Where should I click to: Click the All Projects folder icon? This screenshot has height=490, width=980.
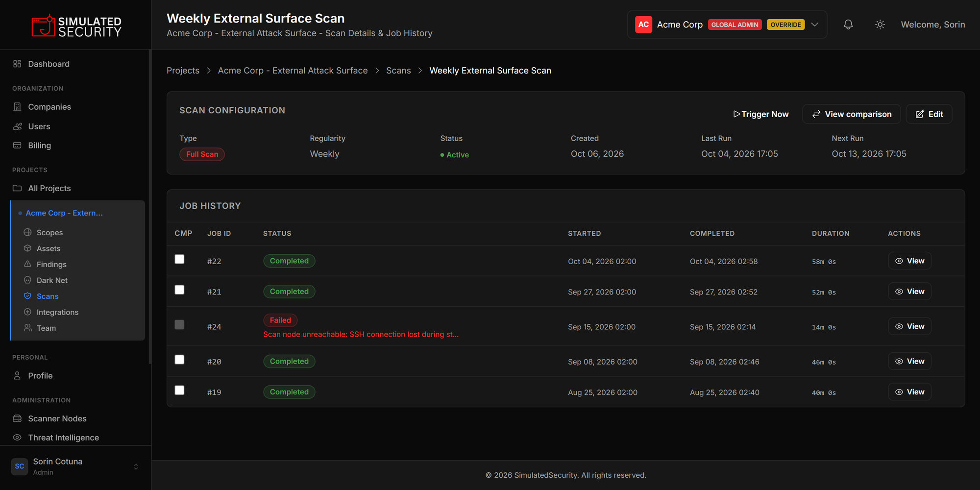17,188
